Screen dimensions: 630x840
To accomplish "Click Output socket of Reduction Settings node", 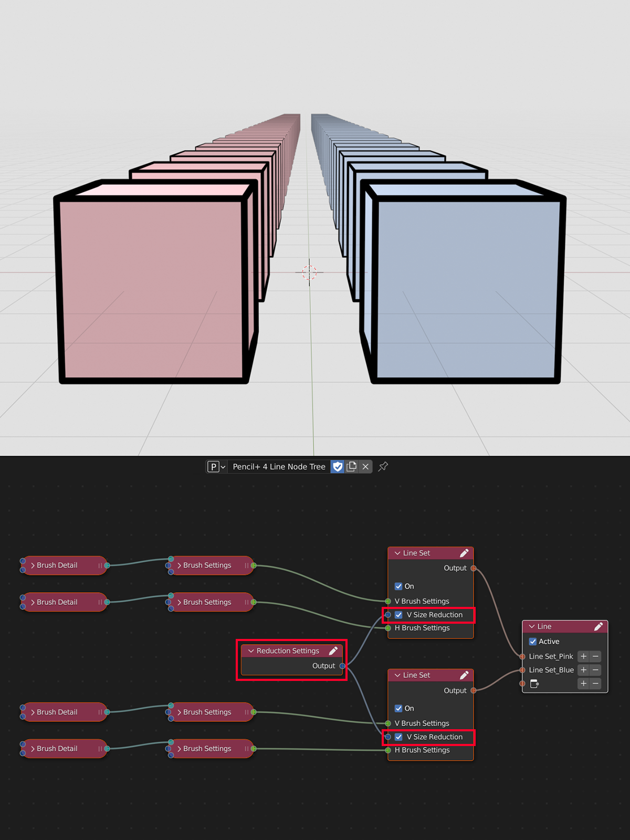I will [x=342, y=666].
